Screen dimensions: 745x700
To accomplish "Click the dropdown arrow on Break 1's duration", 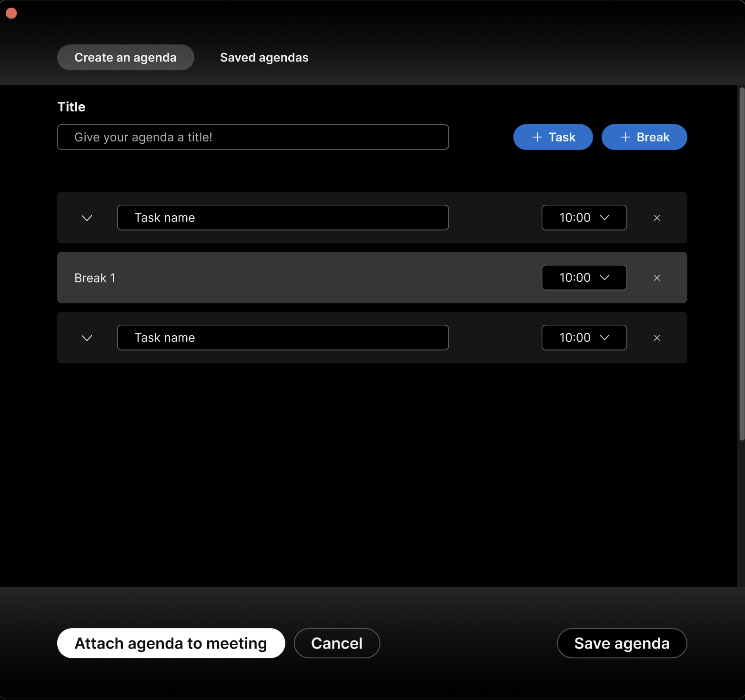I will pos(605,278).
